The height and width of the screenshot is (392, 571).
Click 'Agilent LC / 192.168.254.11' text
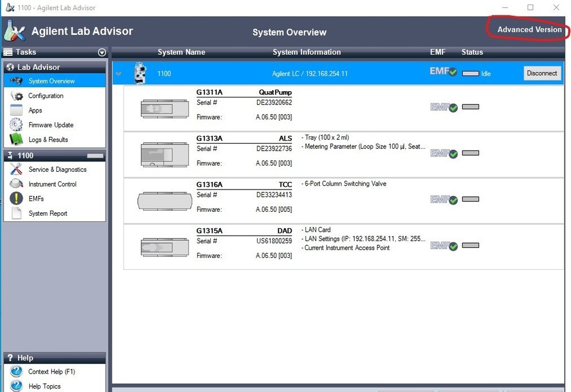309,74
